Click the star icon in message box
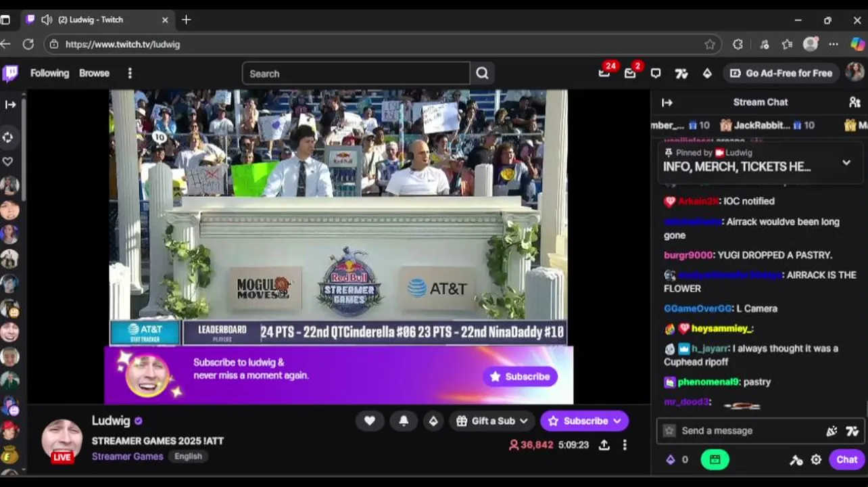 pyautogui.click(x=669, y=431)
